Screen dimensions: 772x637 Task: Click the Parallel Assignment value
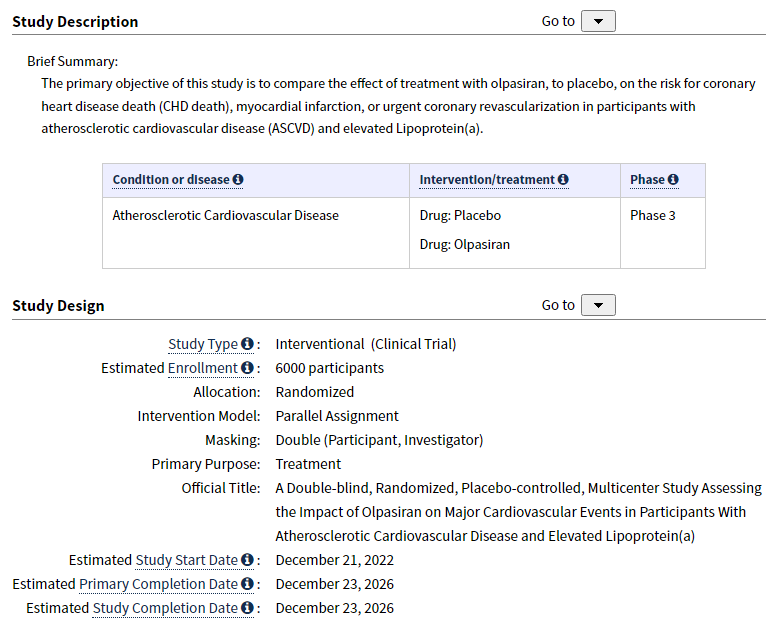[337, 416]
